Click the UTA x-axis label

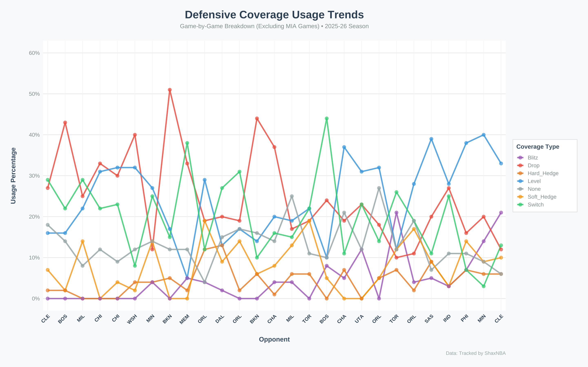click(359, 319)
